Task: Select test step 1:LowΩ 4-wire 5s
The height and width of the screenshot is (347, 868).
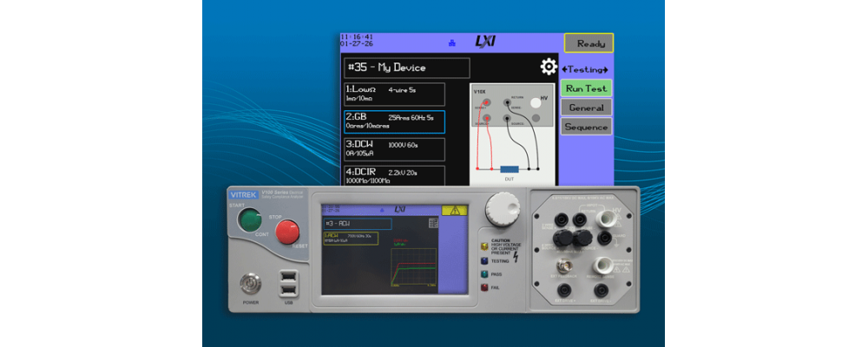Action: coord(394,94)
